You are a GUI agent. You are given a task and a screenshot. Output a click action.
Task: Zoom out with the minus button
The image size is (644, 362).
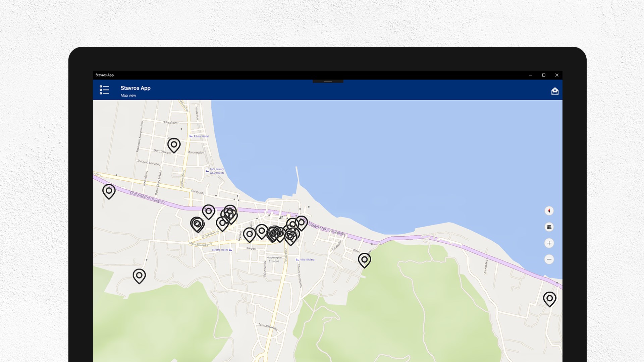pyautogui.click(x=549, y=259)
